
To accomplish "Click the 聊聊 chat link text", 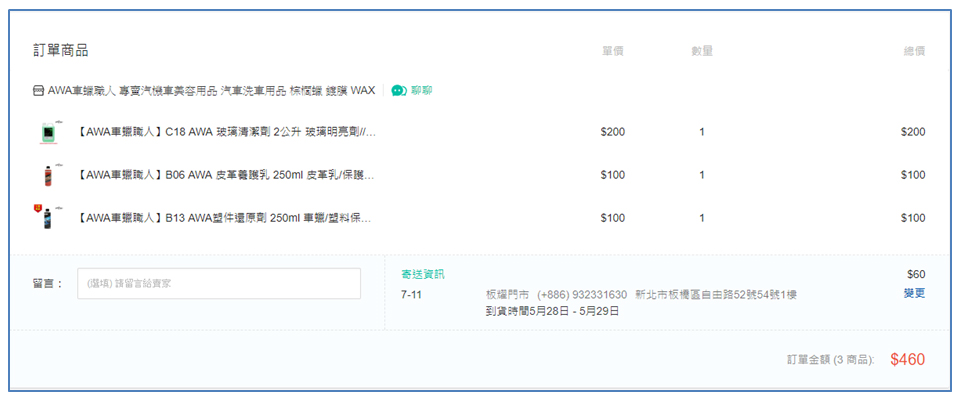I will [421, 91].
